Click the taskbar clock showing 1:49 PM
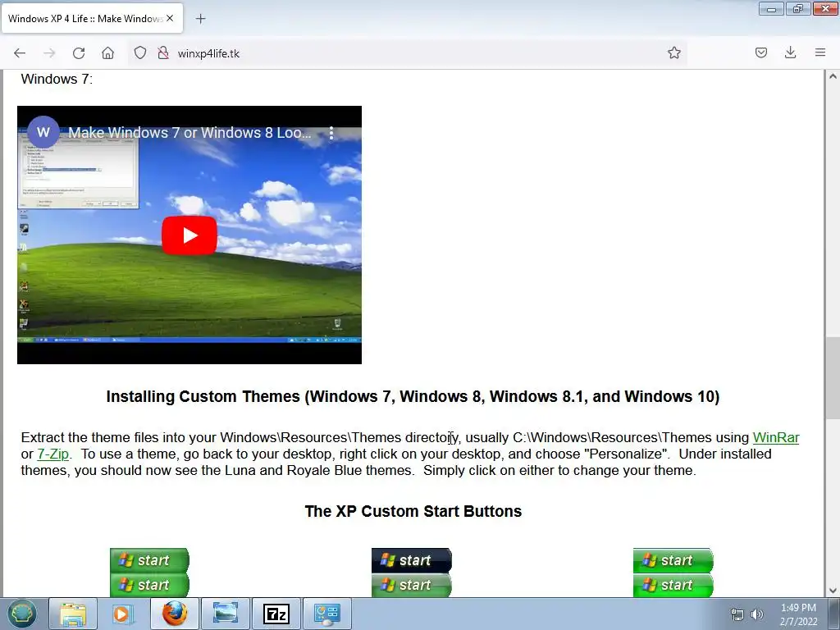The image size is (840, 630). click(798, 614)
